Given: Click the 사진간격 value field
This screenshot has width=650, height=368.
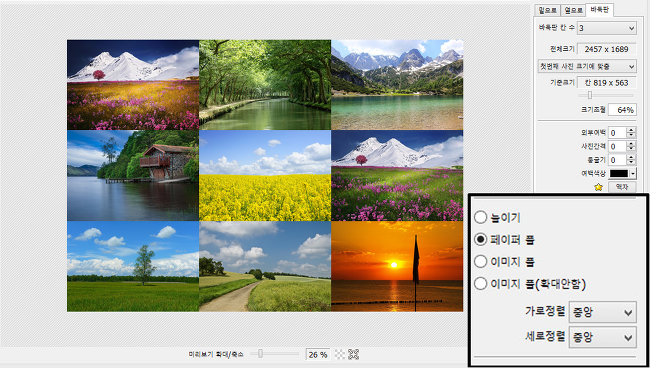Looking at the screenshot, I should 617,146.
